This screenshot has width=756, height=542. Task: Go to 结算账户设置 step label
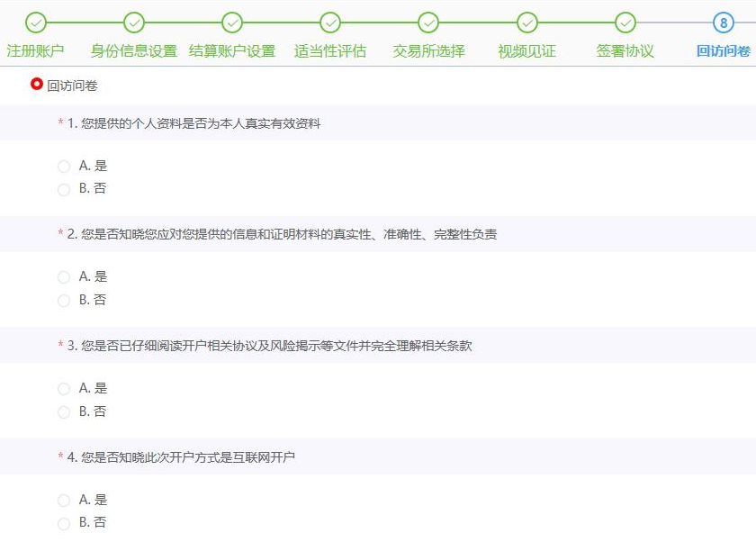(x=232, y=50)
